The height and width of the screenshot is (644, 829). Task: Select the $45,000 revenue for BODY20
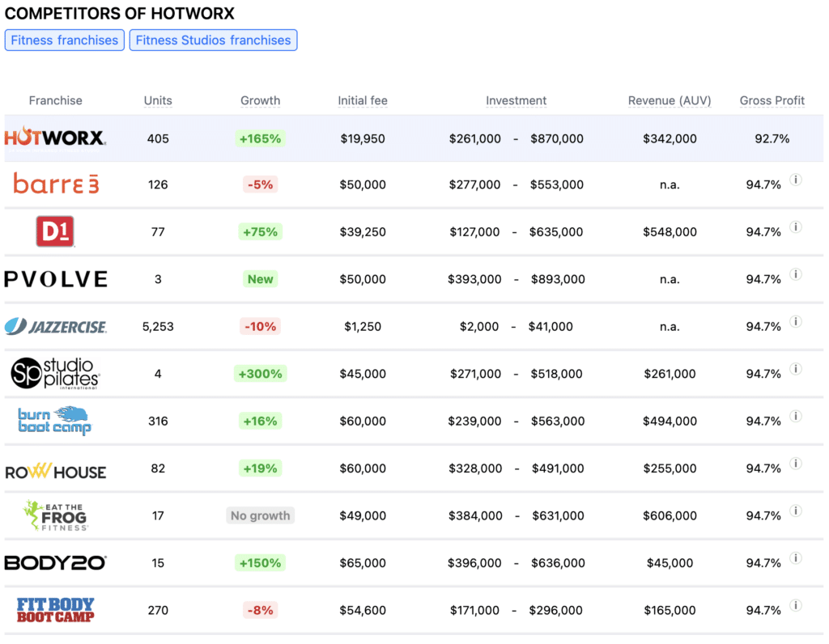670,562
